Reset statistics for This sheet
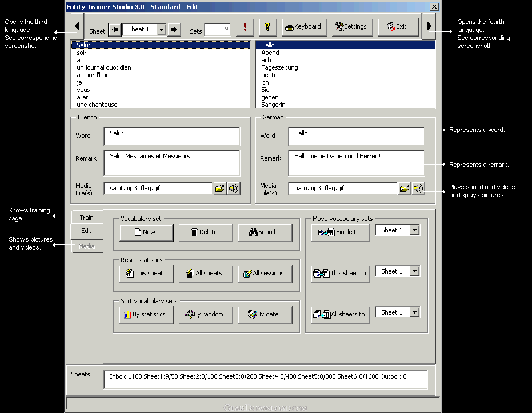Image resolution: width=532 pixels, height=413 pixels. [x=146, y=274]
